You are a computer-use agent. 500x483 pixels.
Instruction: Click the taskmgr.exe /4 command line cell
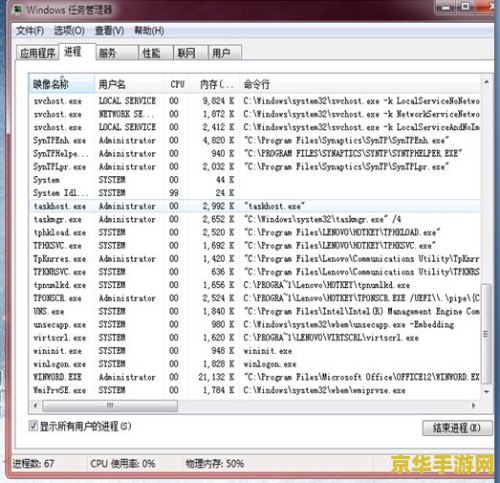322,219
